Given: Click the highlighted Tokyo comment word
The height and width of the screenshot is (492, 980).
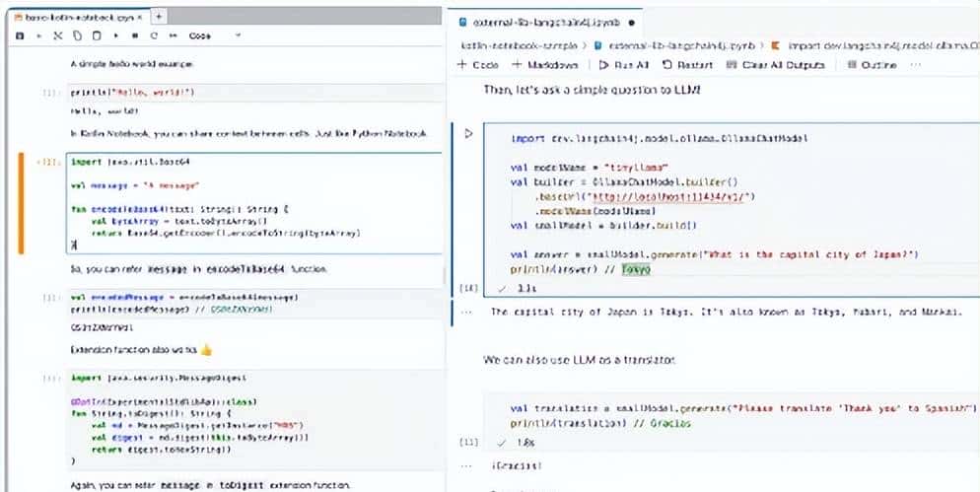Looking at the screenshot, I should tap(636, 269).
